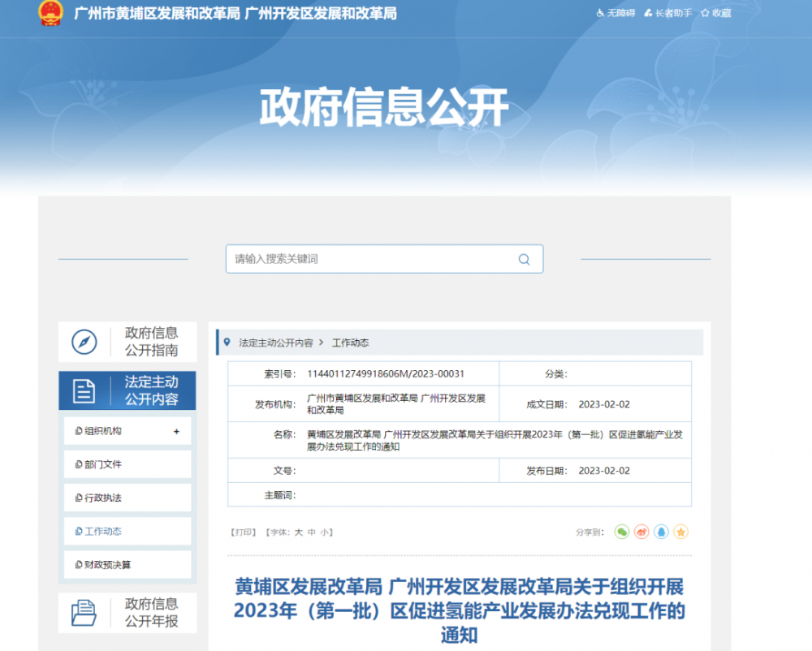
Task: Click the search magnifier icon
Action: (524, 260)
